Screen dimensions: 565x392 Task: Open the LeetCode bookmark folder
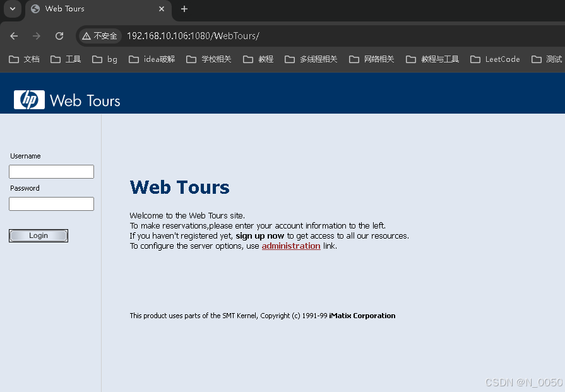click(495, 59)
